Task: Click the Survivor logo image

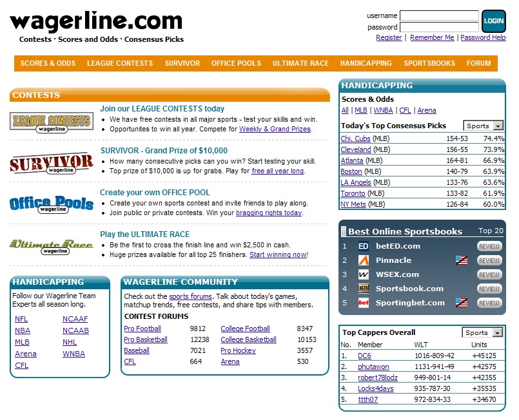Action: tap(52, 164)
